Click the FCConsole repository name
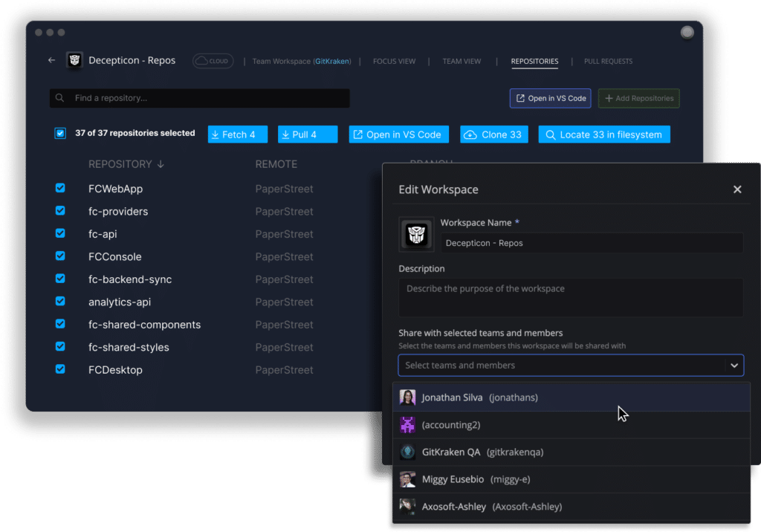761x532 pixels. (115, 257)
